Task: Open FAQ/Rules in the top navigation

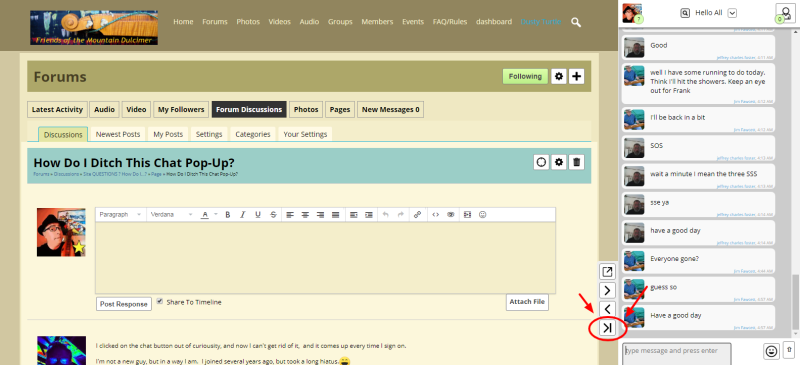Action: (x=449, y=21)
